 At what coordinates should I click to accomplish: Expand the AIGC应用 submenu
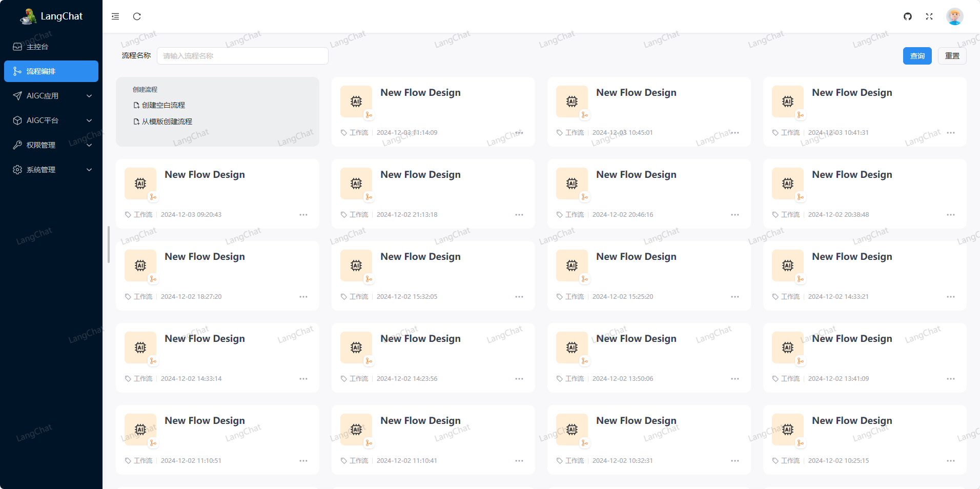(x=51, y=96)
